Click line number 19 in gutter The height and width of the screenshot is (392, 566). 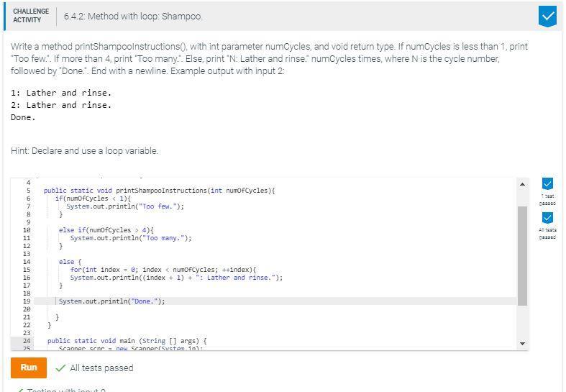pyautogui.click(x=27, y=301)
